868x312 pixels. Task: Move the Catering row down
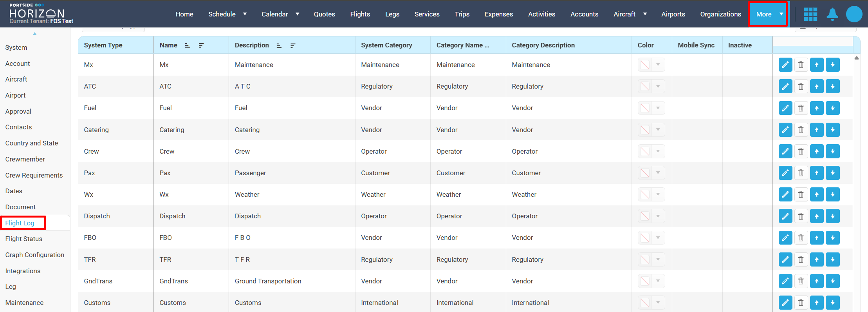point(832,130)
